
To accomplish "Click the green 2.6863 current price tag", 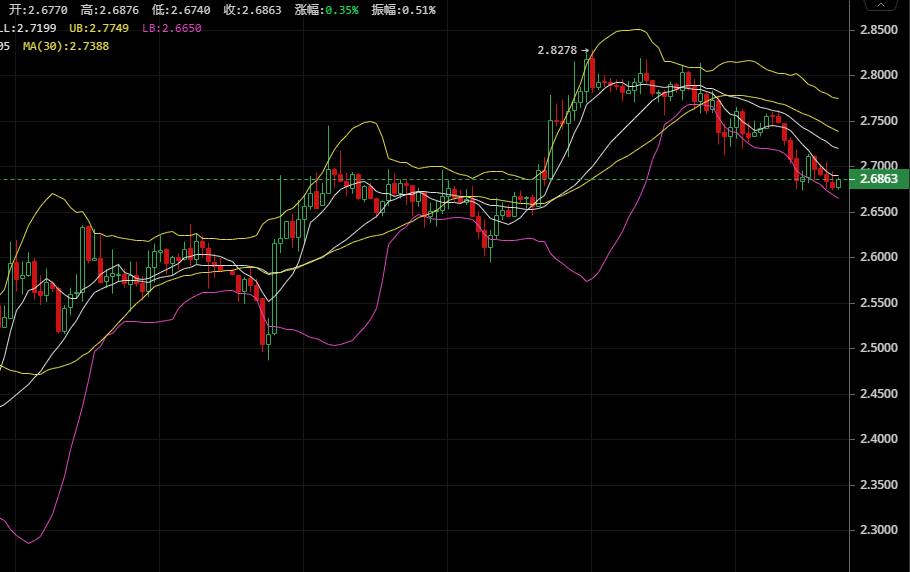I will (x=879, y=179).
